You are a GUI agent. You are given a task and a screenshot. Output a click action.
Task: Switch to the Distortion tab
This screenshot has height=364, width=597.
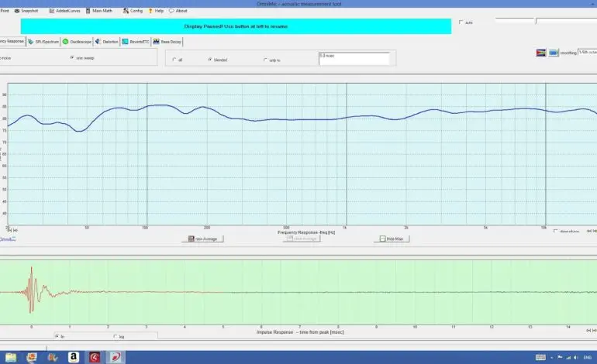(x=107, y=42)
